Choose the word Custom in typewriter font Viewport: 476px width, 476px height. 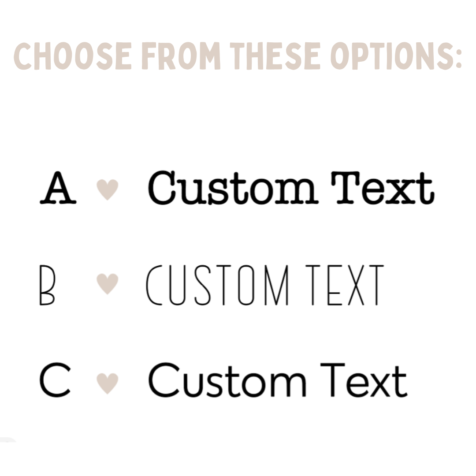(x=233, y=188)
